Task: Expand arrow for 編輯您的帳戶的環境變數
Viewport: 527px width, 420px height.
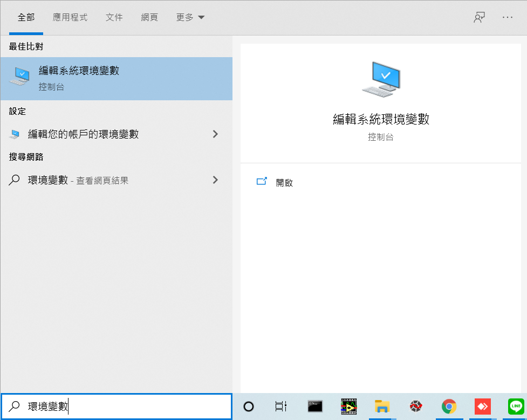Action: coord(215,134)
